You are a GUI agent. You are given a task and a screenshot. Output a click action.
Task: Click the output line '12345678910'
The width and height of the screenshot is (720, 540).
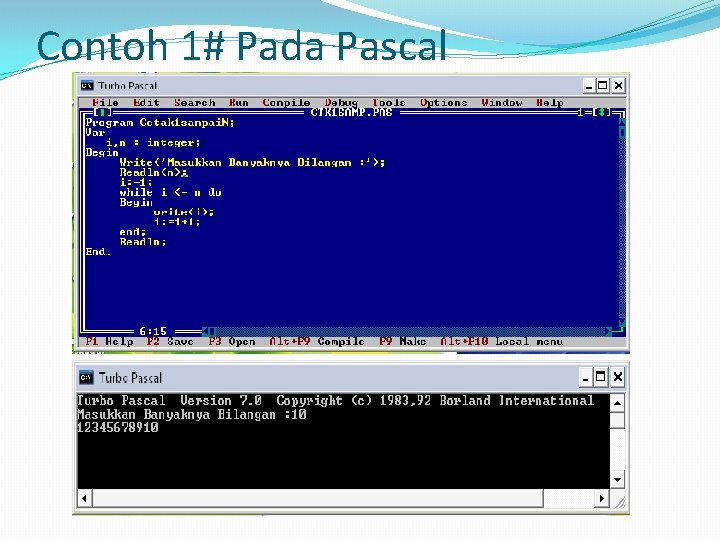point(118,428)
